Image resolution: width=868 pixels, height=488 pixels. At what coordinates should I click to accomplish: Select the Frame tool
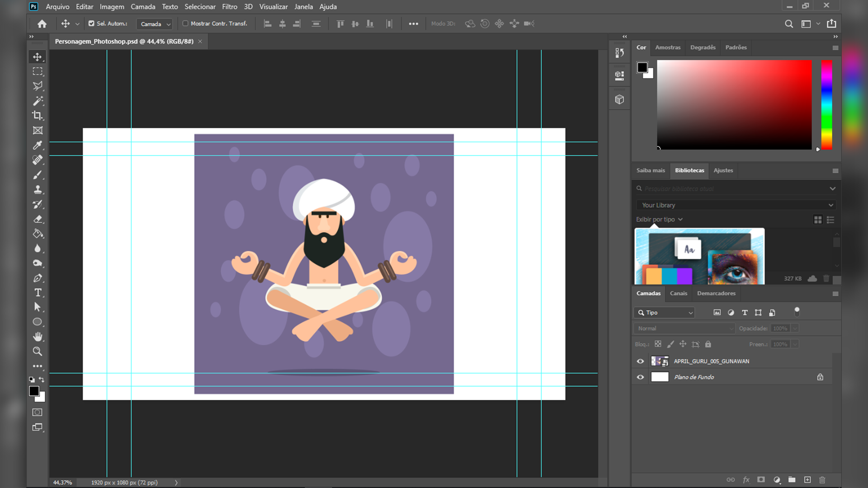[38, 131]
